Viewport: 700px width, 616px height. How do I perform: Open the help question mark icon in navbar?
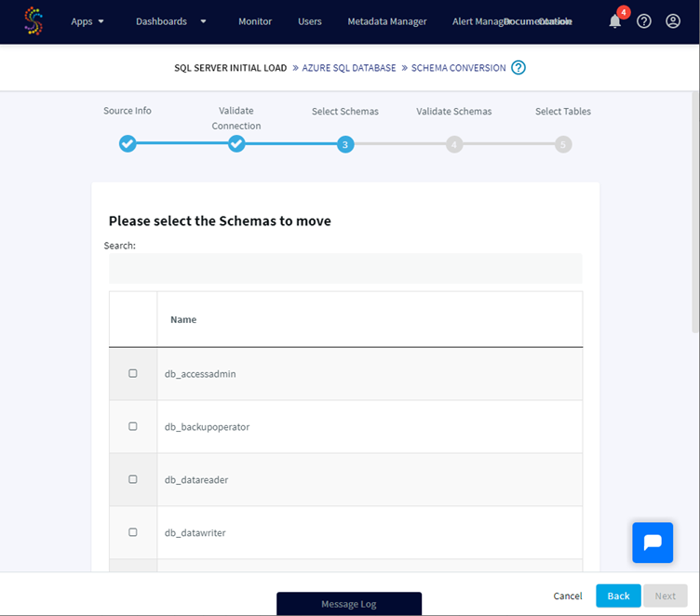click(x=644, y=21)
